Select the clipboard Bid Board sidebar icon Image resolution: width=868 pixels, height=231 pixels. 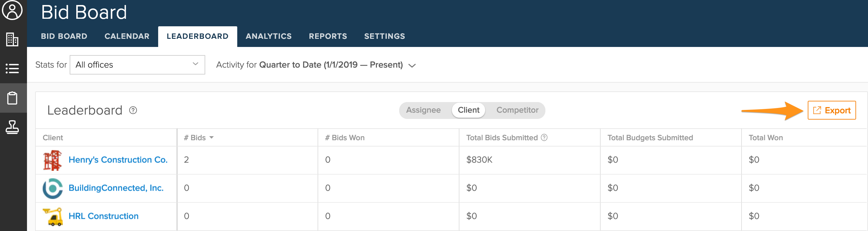(13, 98)
